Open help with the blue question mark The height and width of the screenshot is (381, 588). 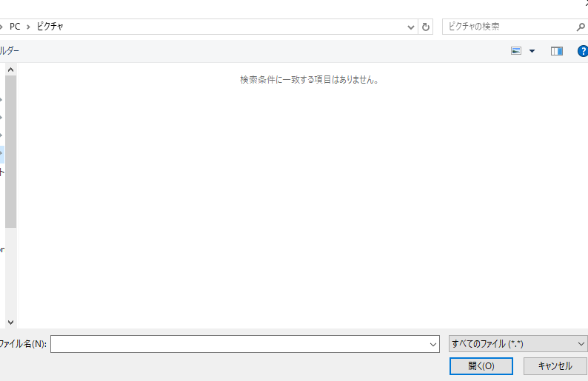(x=582, y=51)
